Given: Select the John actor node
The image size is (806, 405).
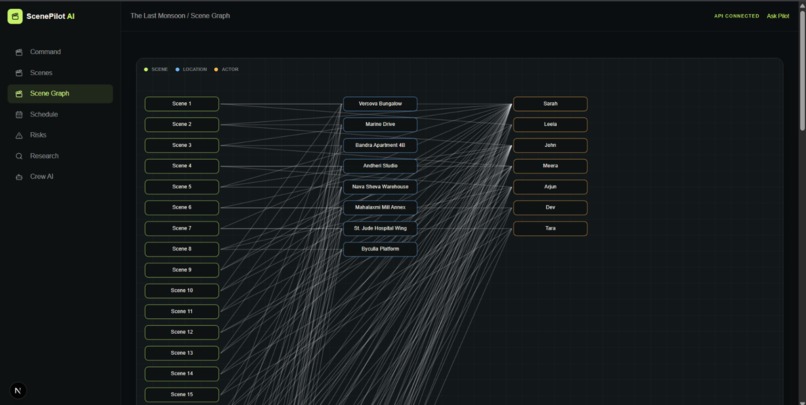Looking at the screenshot, I should pos(551,145).
